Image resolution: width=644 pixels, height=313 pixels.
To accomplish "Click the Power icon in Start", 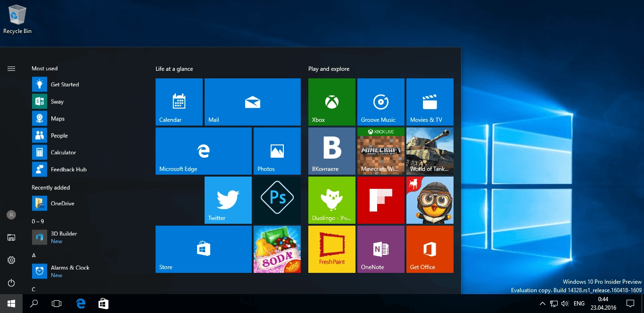I will click(x=11, y=283).
